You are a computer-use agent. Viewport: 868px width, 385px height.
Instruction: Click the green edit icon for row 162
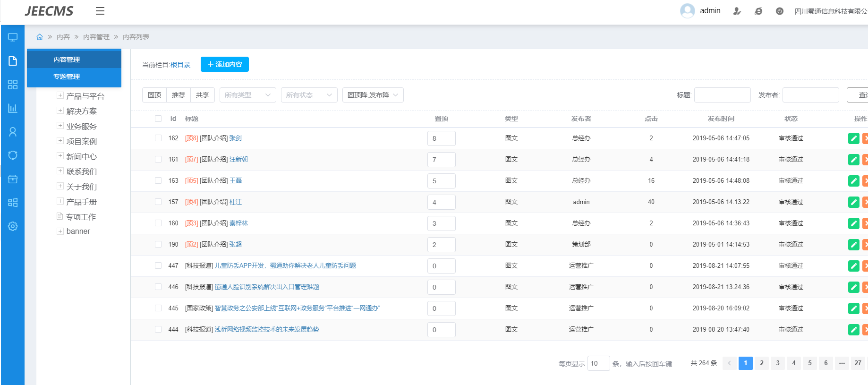click(x=853, y=138)
